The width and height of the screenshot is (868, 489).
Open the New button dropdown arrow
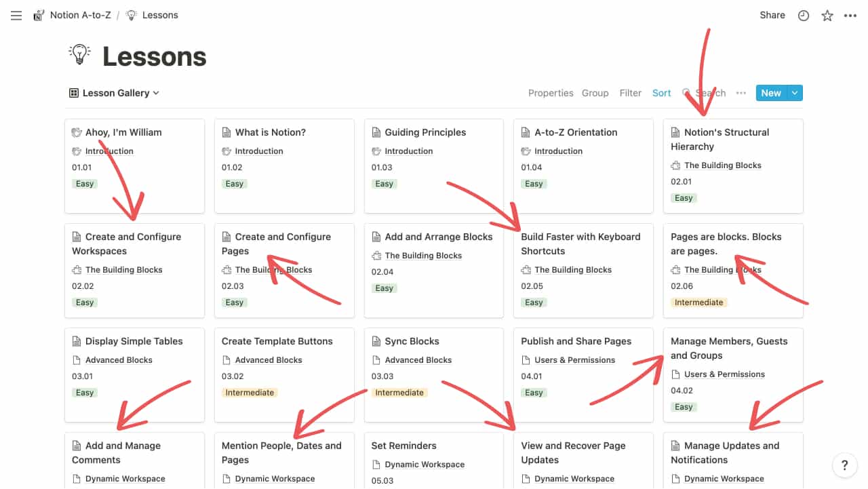(x=795, y=93)
